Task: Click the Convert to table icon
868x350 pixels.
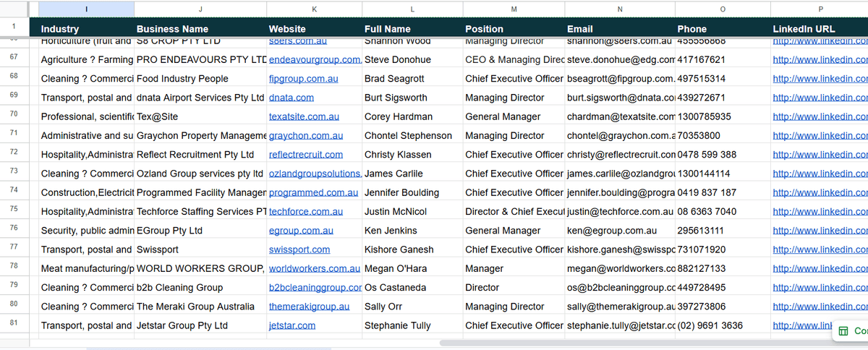Action: coord(842,331)
